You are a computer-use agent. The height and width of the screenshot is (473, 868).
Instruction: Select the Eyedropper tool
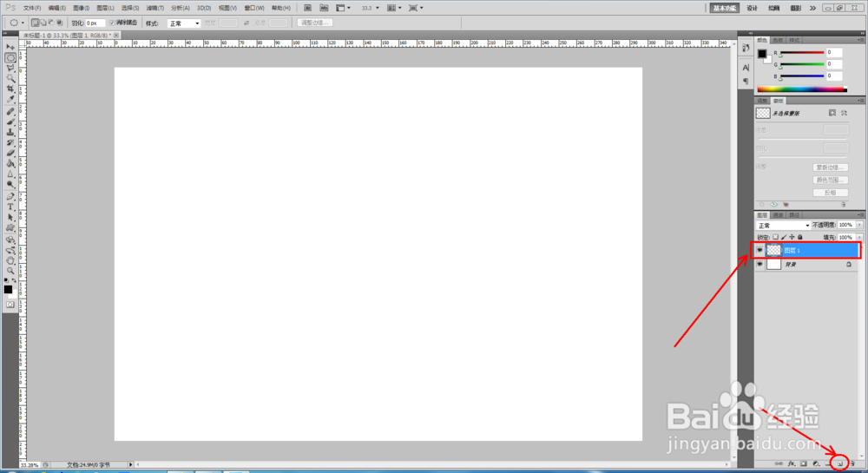click(10, 100)
